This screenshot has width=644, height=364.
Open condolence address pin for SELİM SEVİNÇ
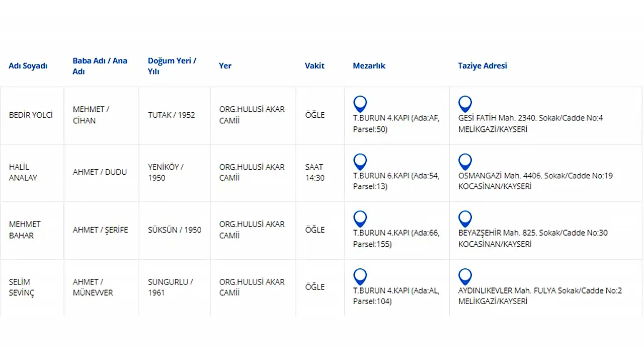tap(465, 276)
